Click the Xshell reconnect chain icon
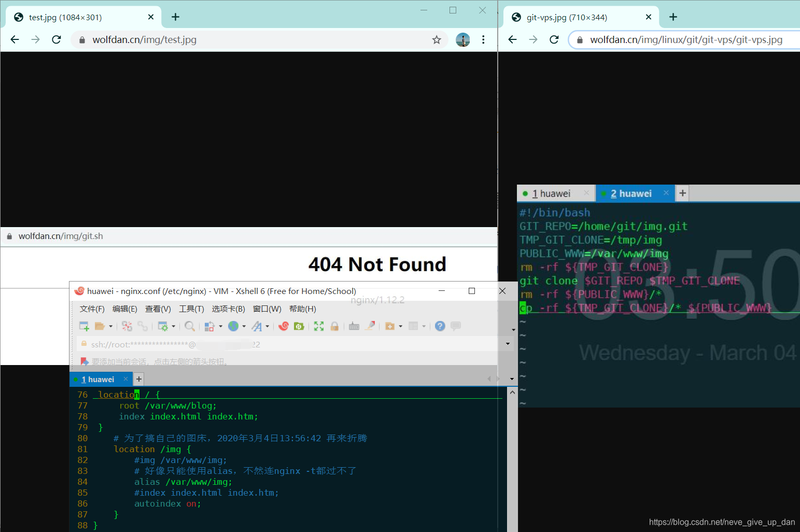Image resolution: width=800 pixels, height=532 pixels. 143,326
